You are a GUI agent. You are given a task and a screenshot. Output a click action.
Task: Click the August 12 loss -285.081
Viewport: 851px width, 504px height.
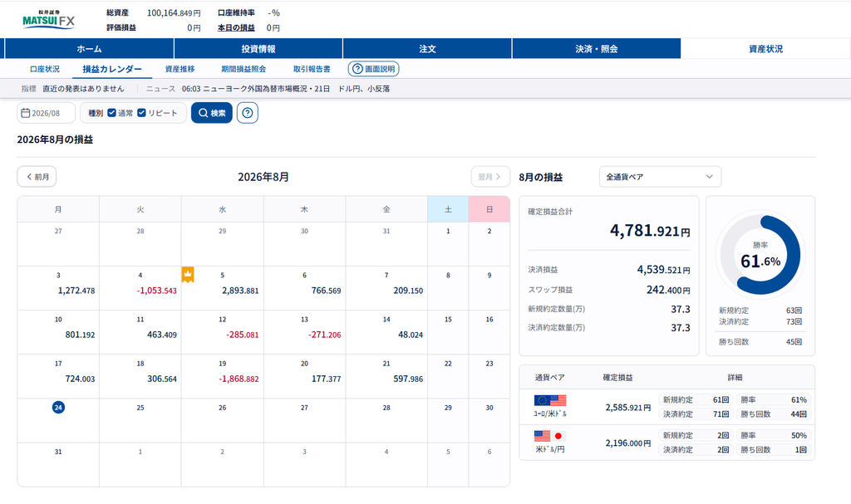click(243, 335)
